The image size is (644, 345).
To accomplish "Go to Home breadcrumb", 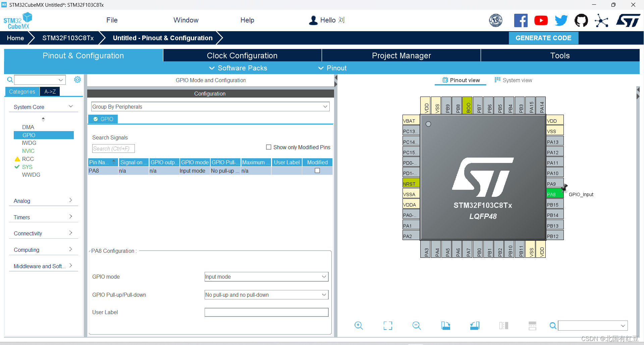I will click(15, 38).
